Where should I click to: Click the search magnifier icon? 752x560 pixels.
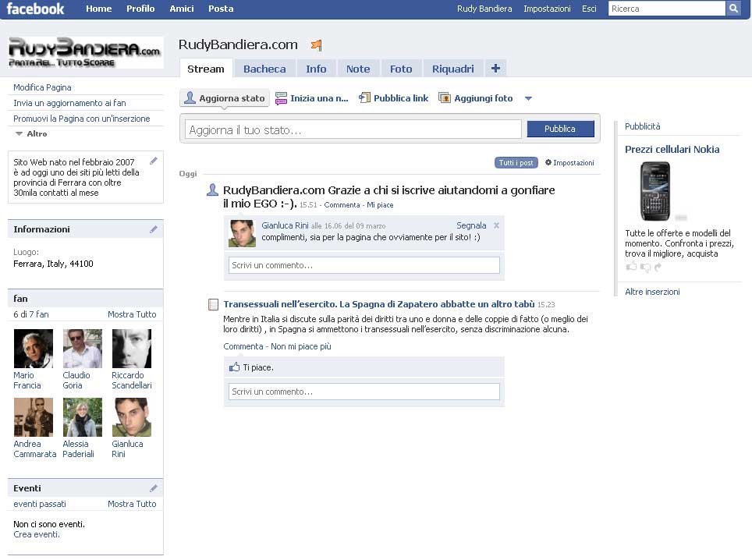pos(733,8)
